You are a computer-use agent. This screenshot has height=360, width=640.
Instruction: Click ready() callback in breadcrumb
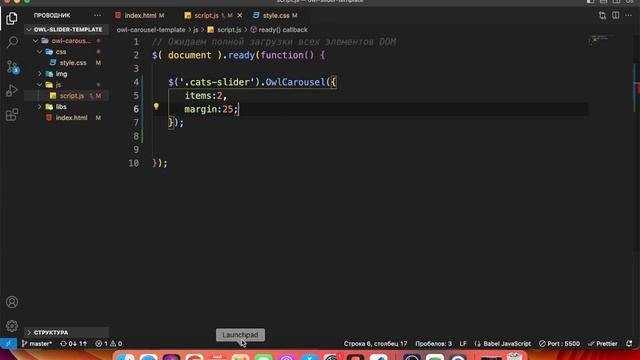click(279, 30)
